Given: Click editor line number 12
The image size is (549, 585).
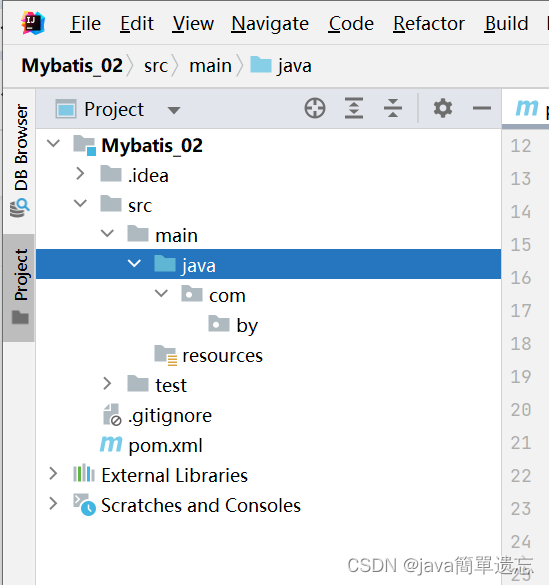Looking at the screenshot, I should [521, 146].
